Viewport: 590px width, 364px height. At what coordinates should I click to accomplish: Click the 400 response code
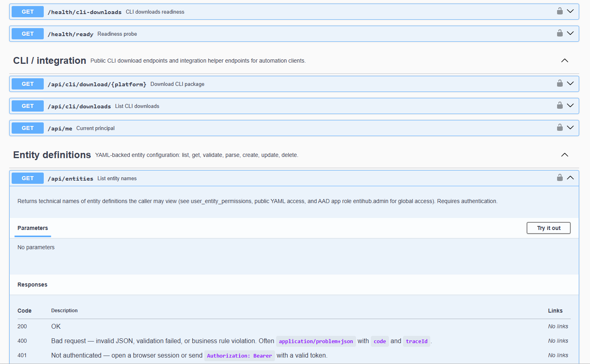(22, 341)
